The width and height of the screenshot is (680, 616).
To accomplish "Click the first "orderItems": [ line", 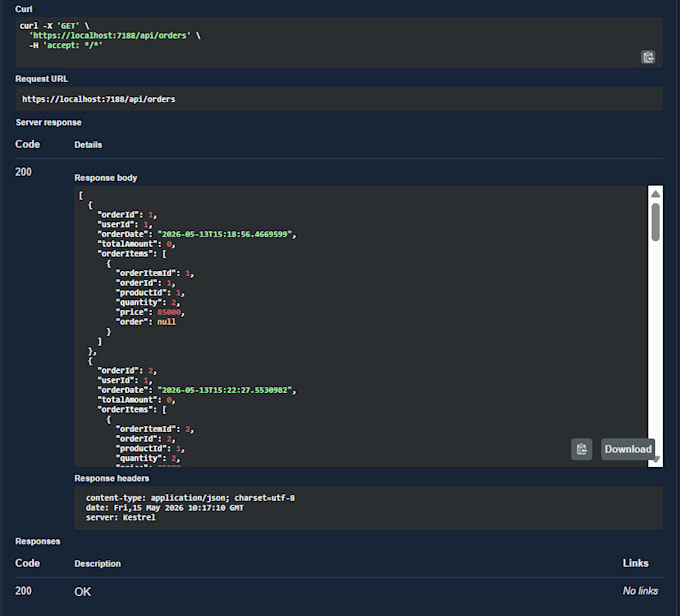I will [132, 254].
